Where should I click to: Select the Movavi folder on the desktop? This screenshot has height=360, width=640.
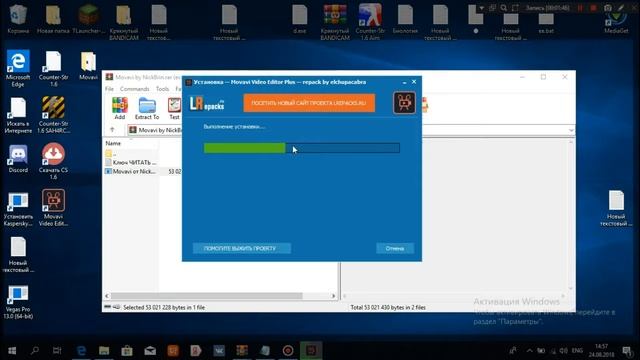coord(88,65)
